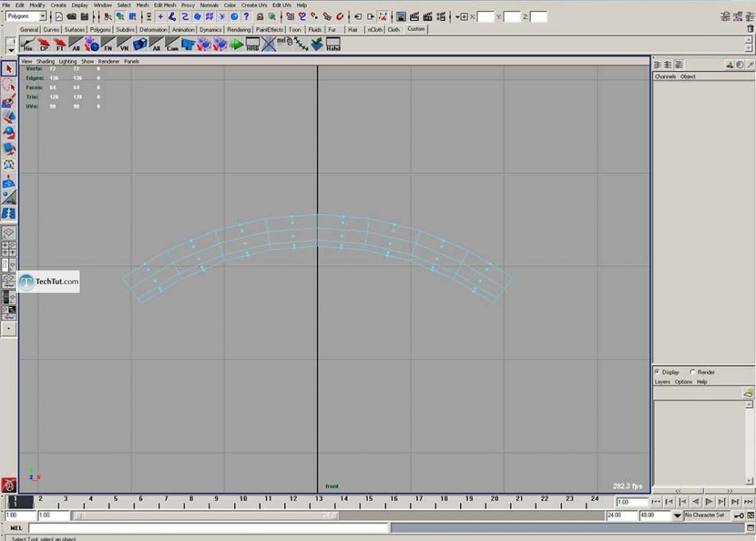The width and height of the screenshot is (756, 541).
Task: Click the current frame field 1.00
Action: click(x=630, y=502)
